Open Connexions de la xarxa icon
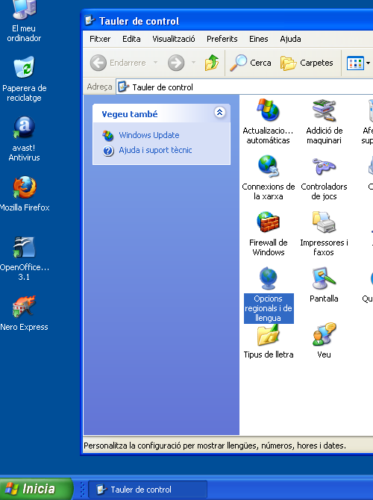373x500 pixels. [x=268, y=177]
